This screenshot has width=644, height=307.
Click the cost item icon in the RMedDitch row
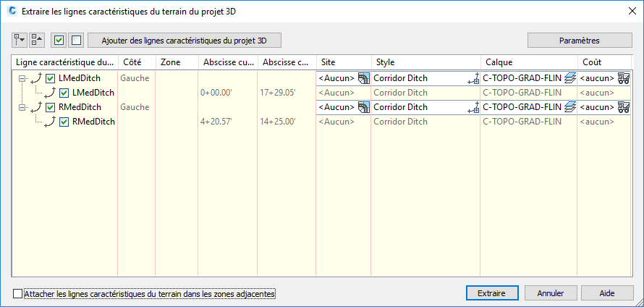pyautogui.click(x=624, y=107)
